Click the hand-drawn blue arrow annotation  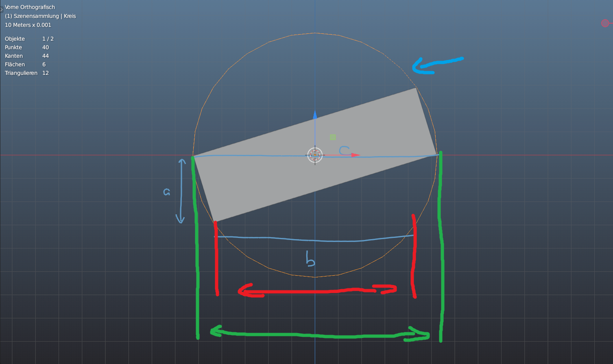tap(437, 65)
